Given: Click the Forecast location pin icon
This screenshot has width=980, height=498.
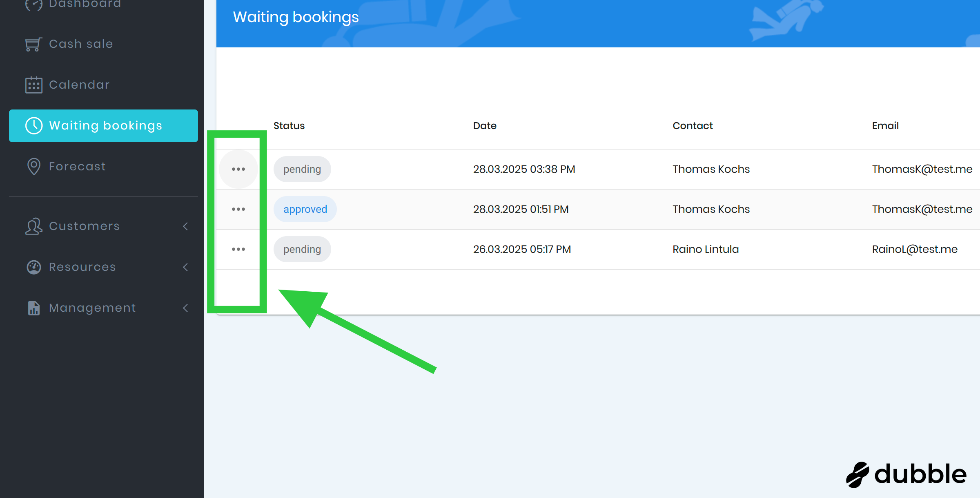Looking at the screenshot, I should (x=33, y=167).
